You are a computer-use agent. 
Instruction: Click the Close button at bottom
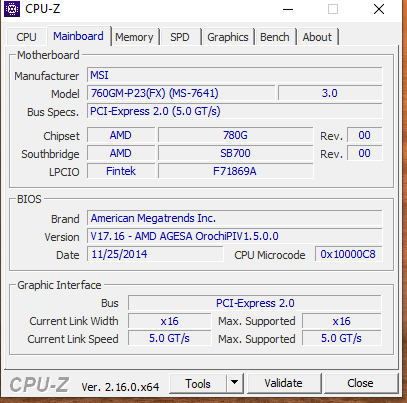pos(360,383)
